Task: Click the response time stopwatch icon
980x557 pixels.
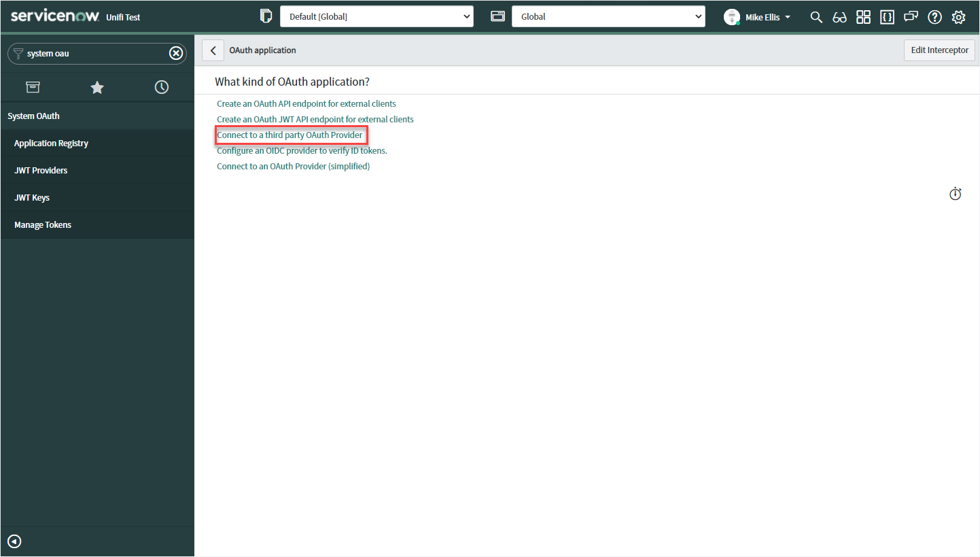Action: (956, 194)
